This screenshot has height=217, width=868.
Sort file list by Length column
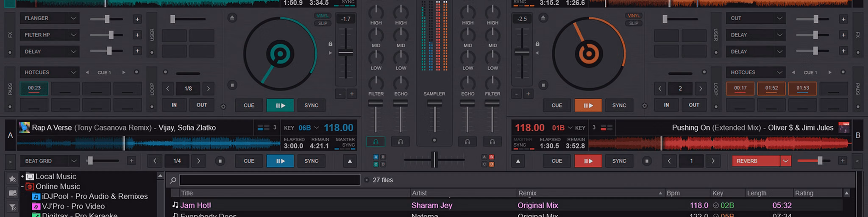point(769,193)
